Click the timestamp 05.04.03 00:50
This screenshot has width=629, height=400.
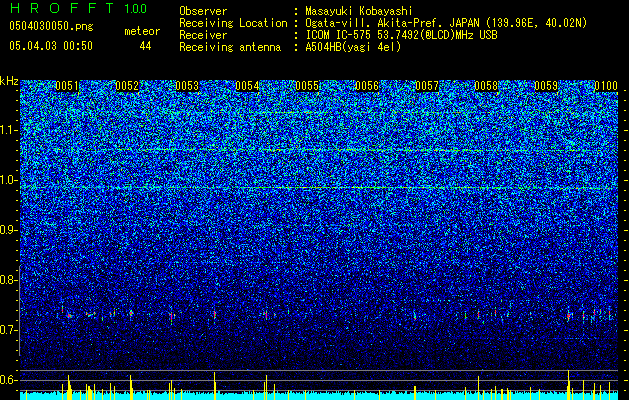[x=51, y=46]
